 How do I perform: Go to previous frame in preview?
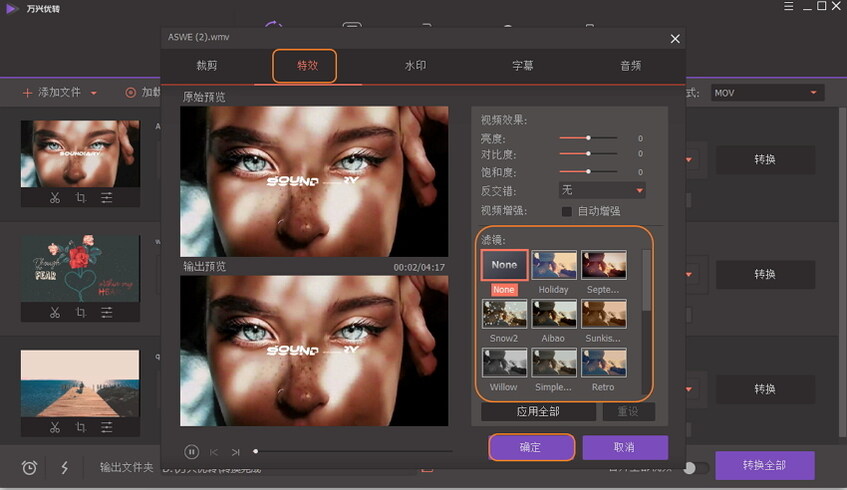point(214,452)
